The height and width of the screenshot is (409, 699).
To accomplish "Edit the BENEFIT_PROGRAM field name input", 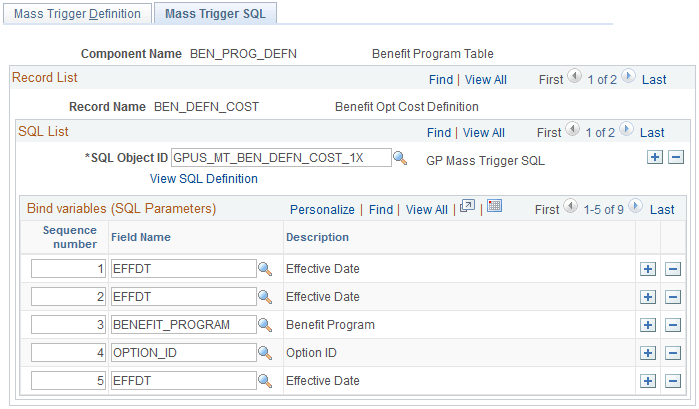I will (184, 325).
